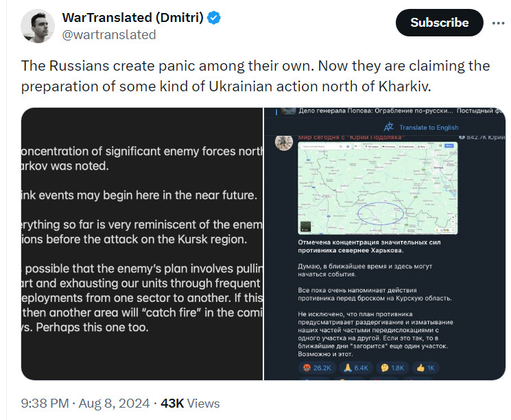Click the angry face 26.2K reaction

click(x=316, y=368)
